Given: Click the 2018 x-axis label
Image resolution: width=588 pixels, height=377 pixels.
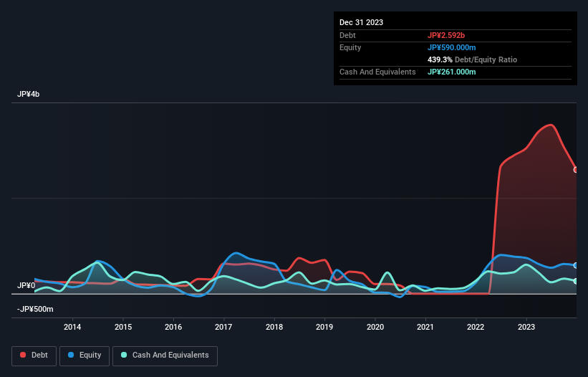Looking at the screenshot, I should tap(274, 327).
